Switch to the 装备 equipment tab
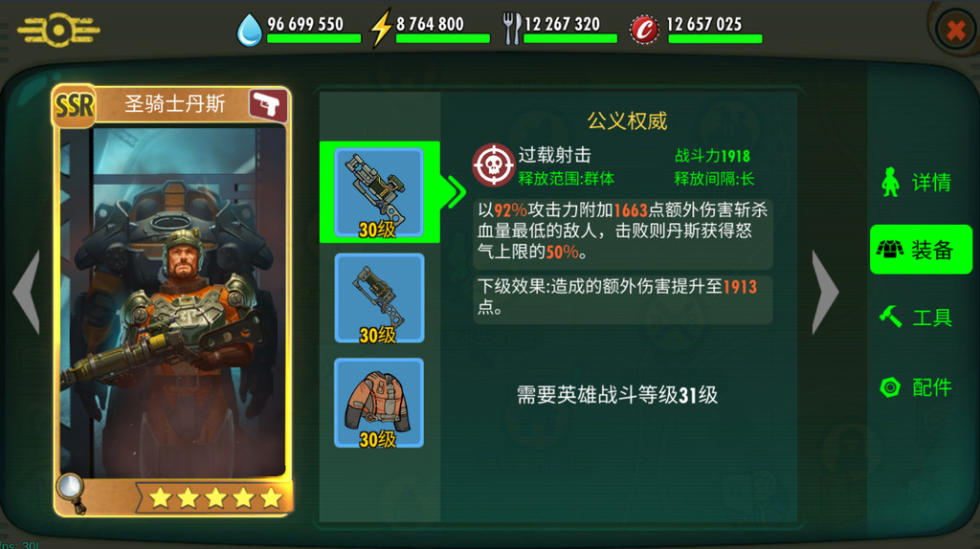Screen dimensions: 980x549 coord(921,250)
